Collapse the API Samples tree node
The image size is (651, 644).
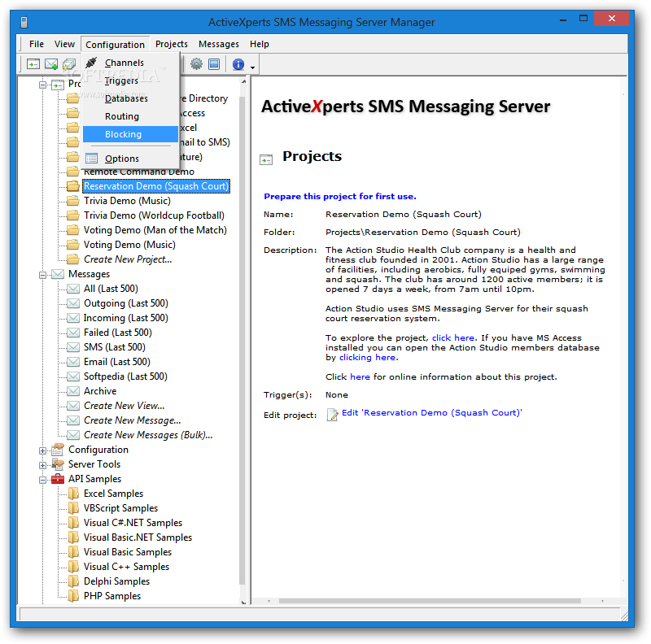[x=42, y=480]
